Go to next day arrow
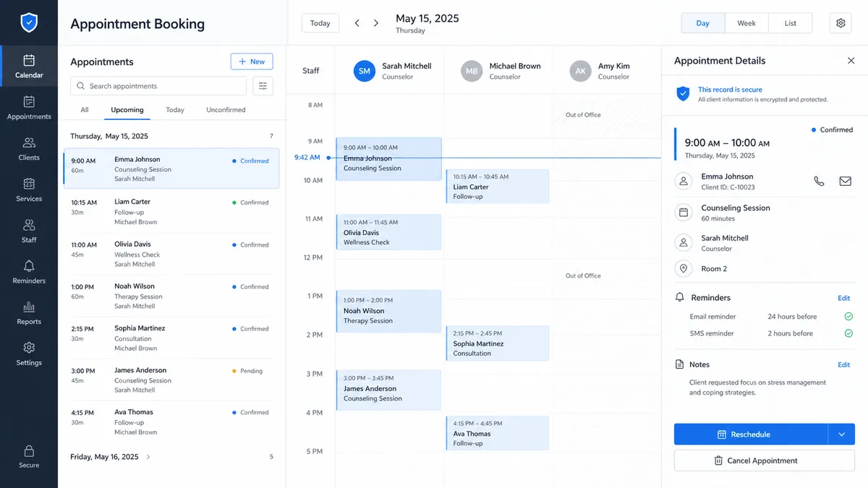Viewport: 868px width, 488px height. pos(376,23)
